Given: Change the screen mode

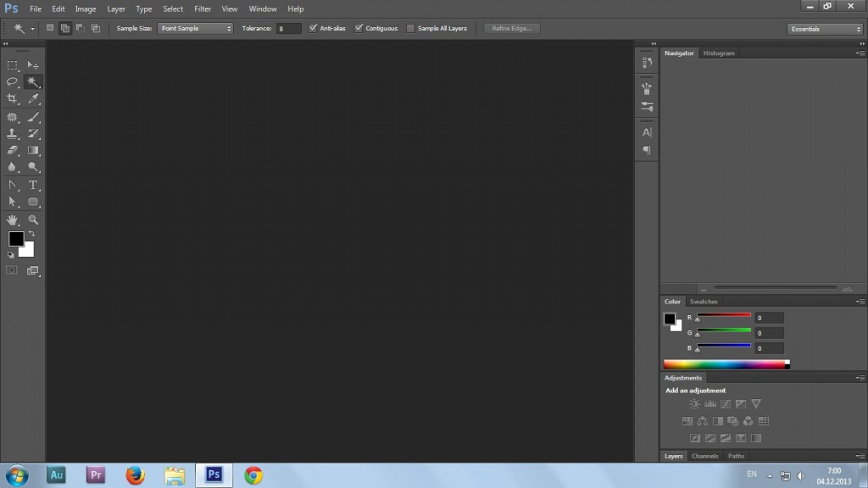Looking at the screenshot, I should pyautogui.click(x=33, y=270).
